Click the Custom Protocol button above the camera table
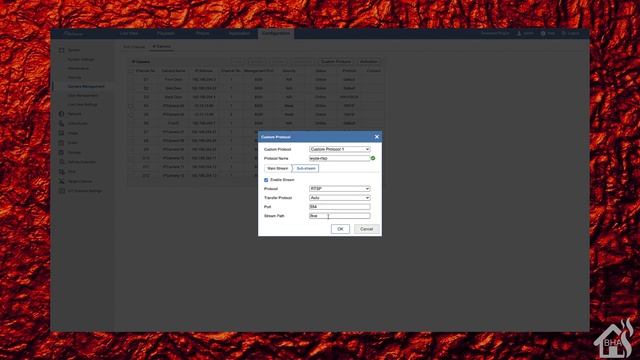This screenshot has width=640, height=360. pos(336,62)
